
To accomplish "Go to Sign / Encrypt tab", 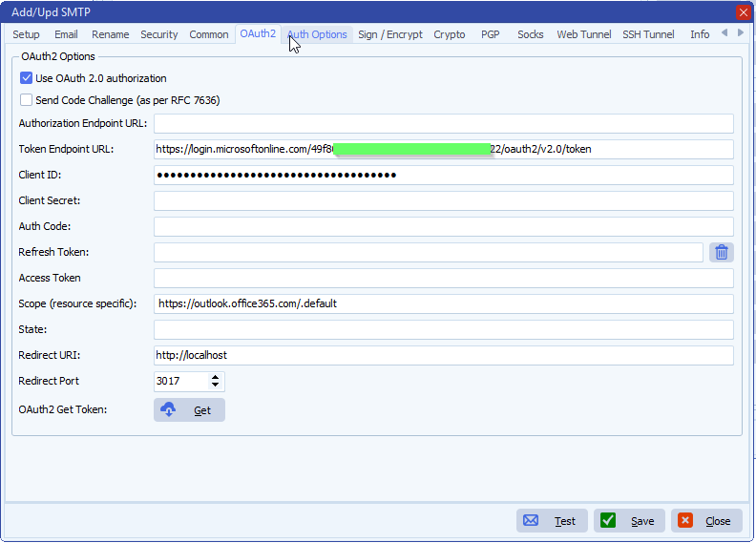I will pyautogui.click(x=390, y=34).
